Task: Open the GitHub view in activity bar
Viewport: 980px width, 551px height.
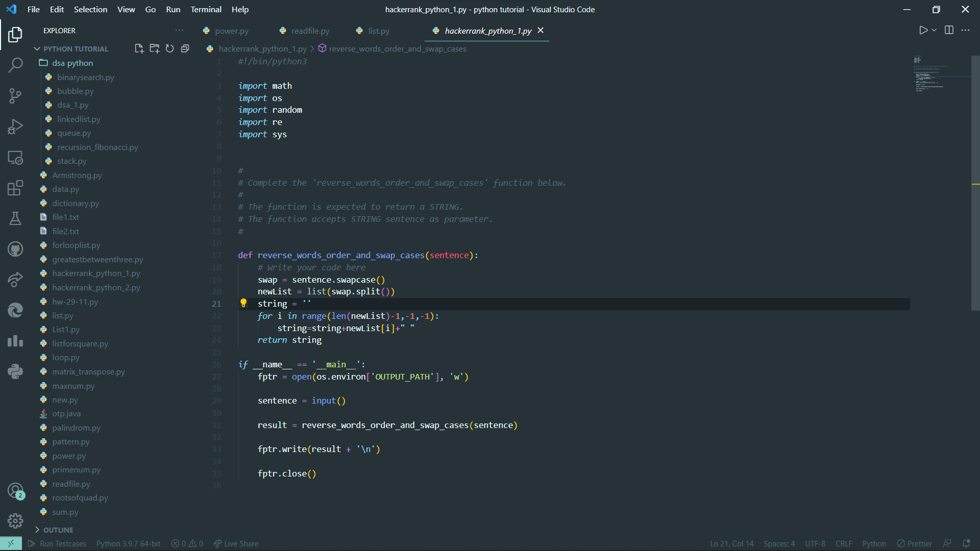Action: [15, 249]
